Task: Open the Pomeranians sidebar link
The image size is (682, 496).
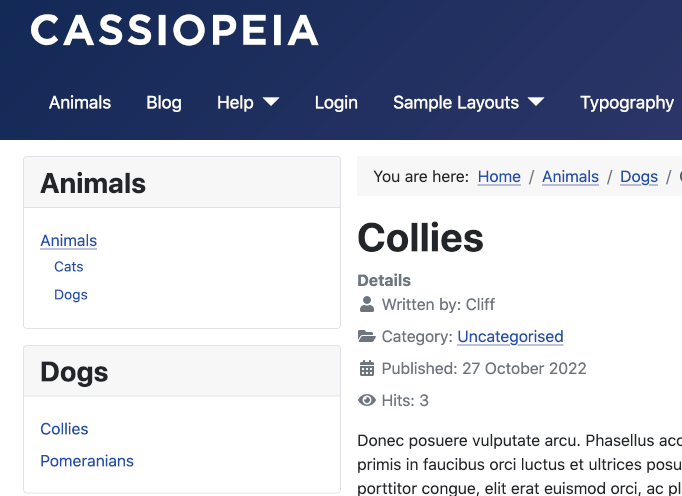Action: pyautogui.click(x=87, y=461)
